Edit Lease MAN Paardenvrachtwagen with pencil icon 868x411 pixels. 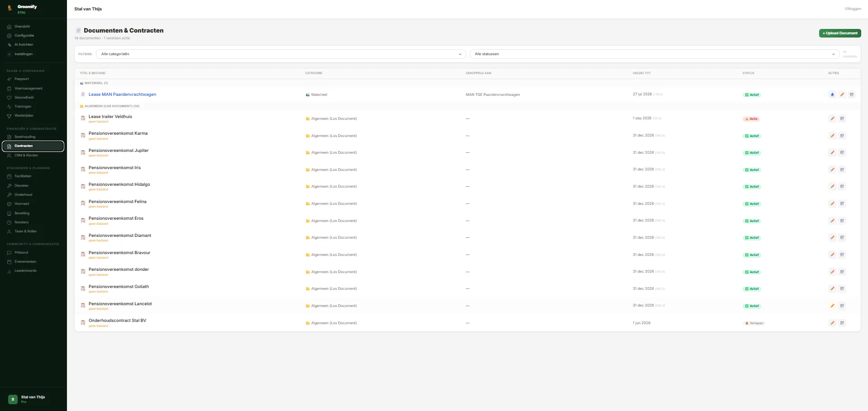pyautogui.click(x=842, y=94)
